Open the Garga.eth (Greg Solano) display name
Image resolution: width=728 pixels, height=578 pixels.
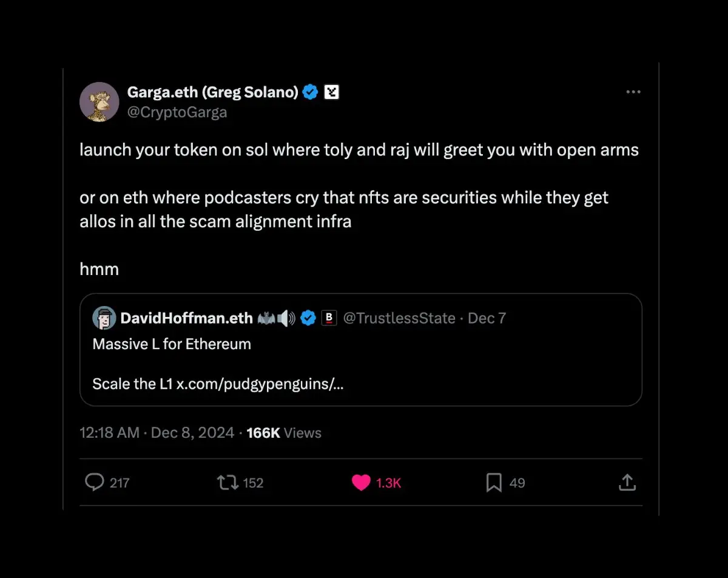(212, 92)
